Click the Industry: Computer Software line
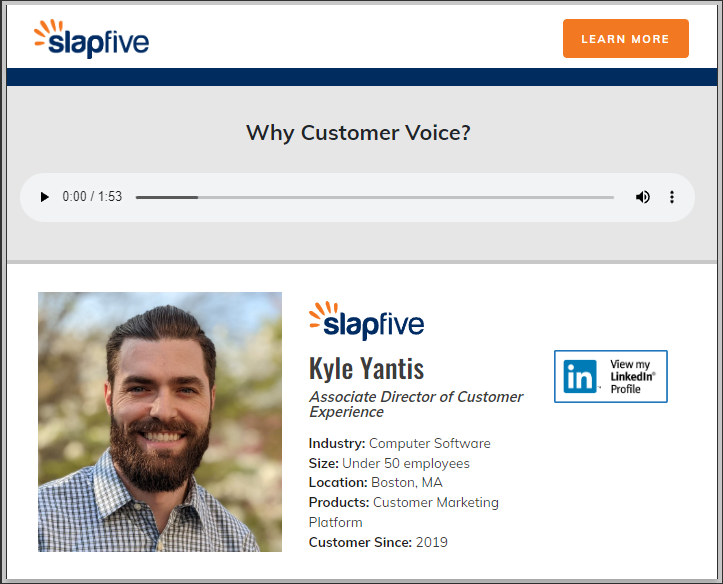This screenshot has width=723, height=584. tap(399, 443)
